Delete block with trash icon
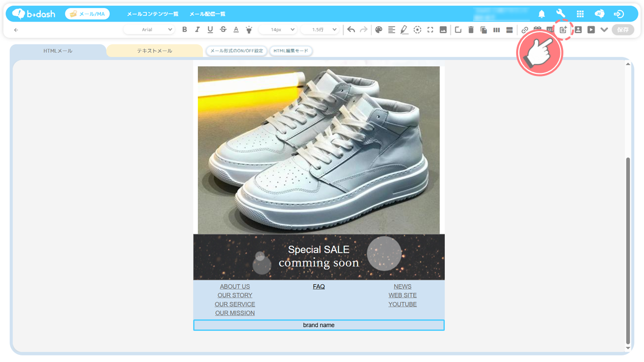 tap(471, 30)
